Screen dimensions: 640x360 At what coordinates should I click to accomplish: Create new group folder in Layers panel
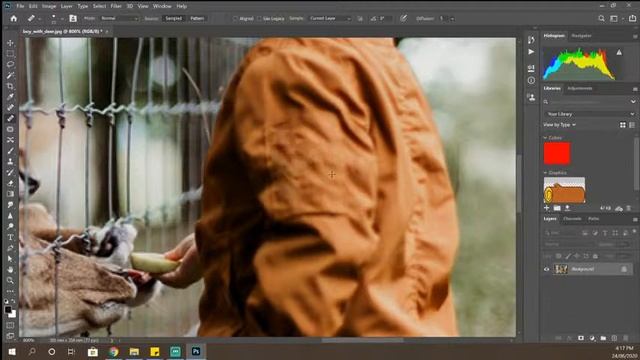pyautogui.click(x=603, y=338)
